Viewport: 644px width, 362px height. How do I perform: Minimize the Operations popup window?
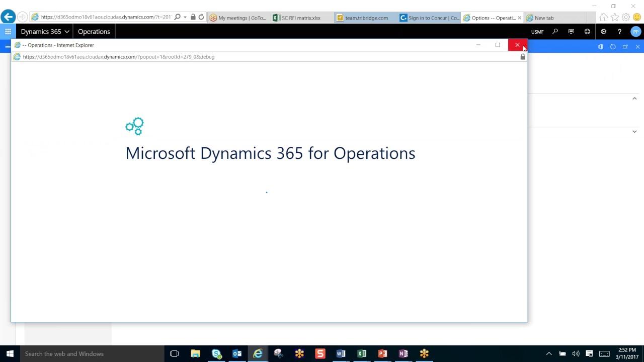coord(478,45)
